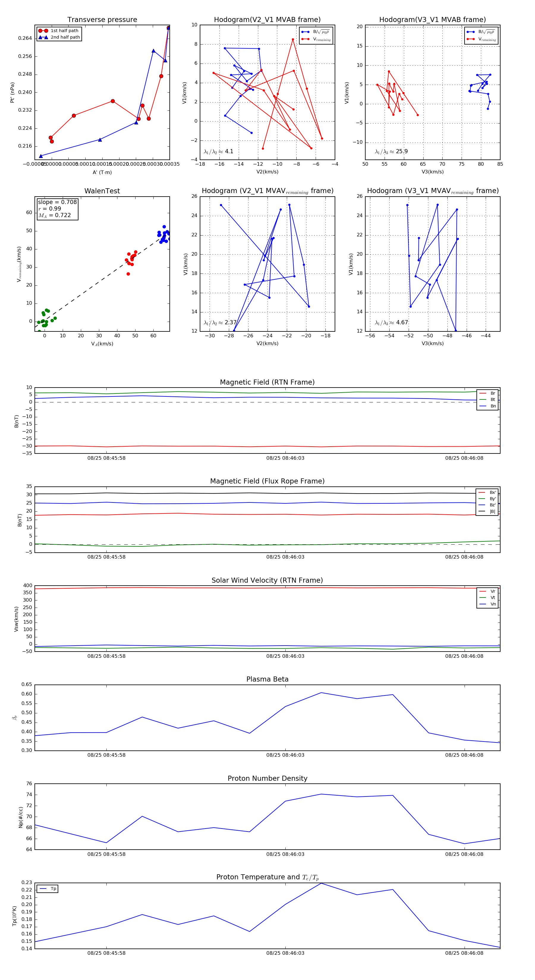
Task: Click '08/25 08:46:08' tick under Proton Number Density
Action: coord(464,854)
